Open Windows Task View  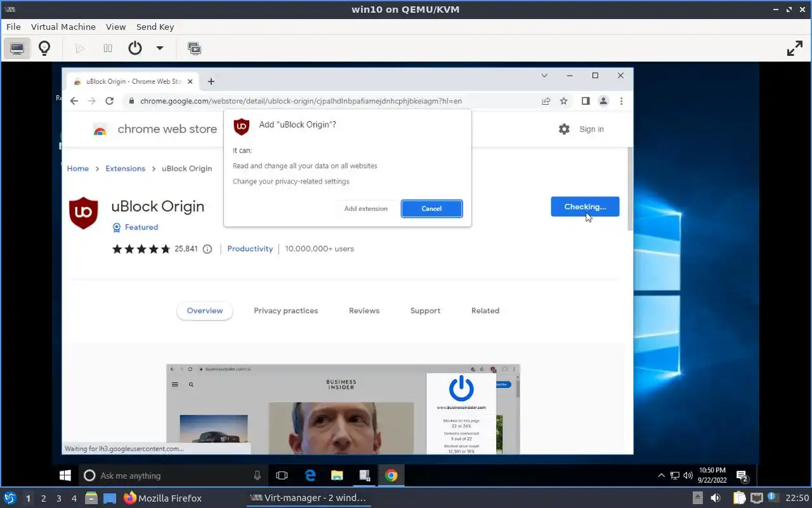tap(282, 475)
